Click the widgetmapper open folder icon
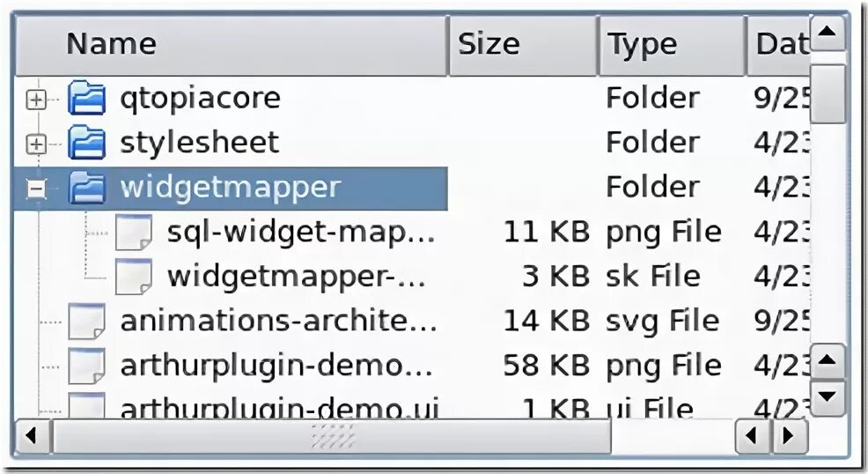Image resolution: width=868 pixels, height=474 pixels. coord(86,187)
